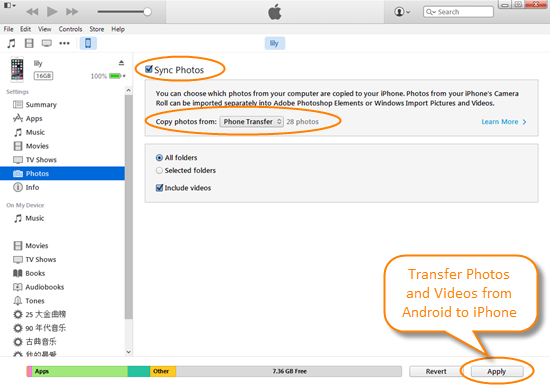Eject the lily iPhone
The height and width of the screenshot is (386, 550).
click(121, 63)
